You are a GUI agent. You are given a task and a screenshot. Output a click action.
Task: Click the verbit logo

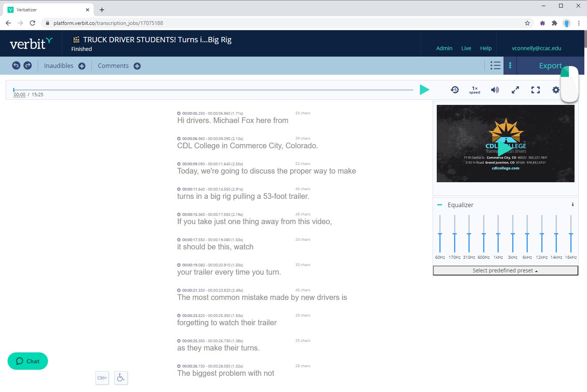(31, 44)
